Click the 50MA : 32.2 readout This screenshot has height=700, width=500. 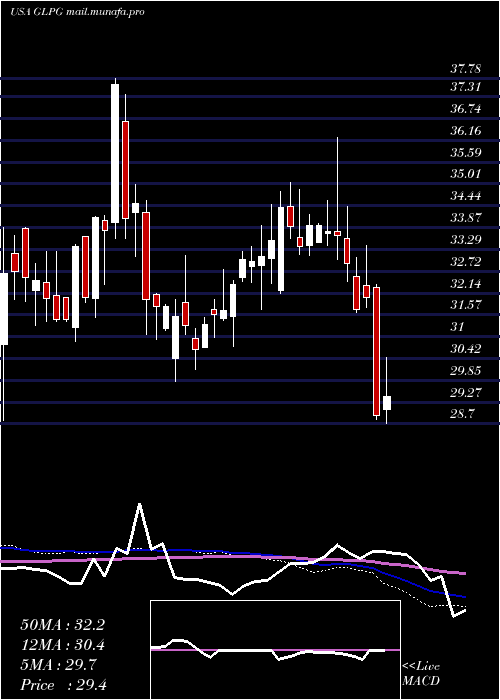click(x=62, y=625)
